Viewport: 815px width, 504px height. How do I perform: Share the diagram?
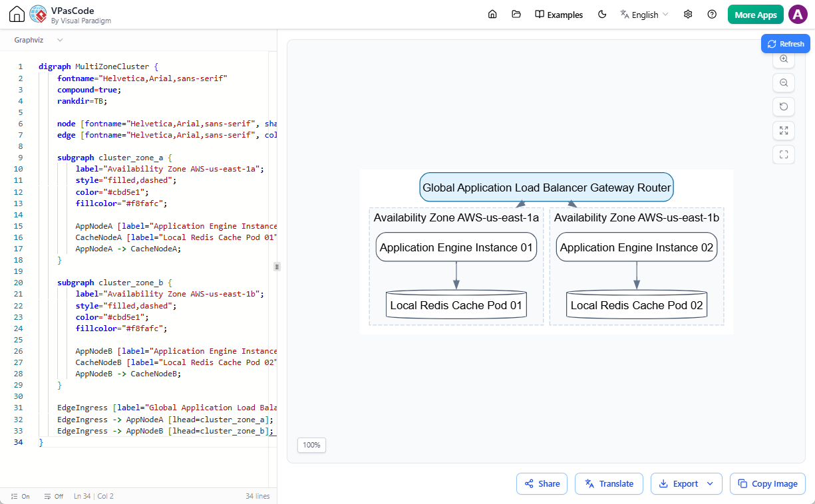point(542,484)
